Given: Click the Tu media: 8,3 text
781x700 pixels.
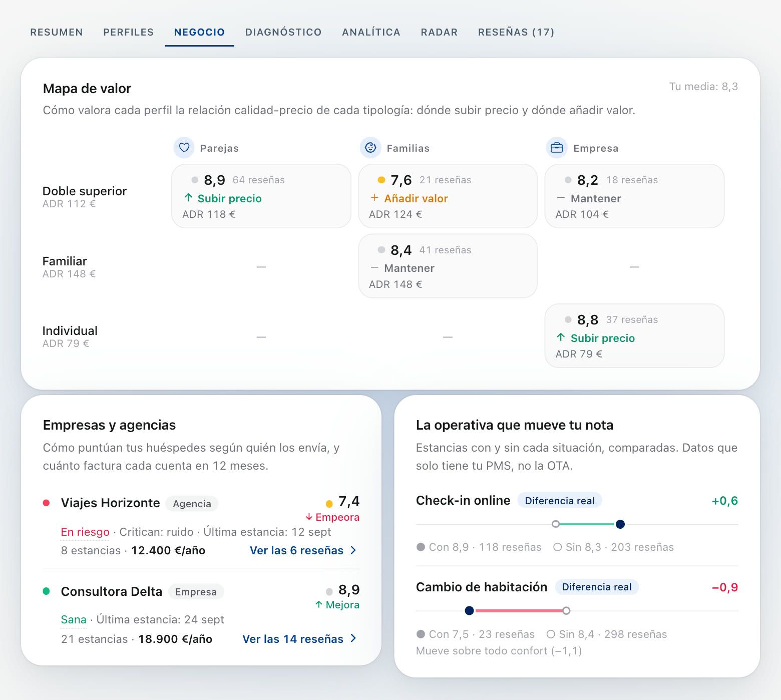Looking at the screenshot, I should point(703,87).
